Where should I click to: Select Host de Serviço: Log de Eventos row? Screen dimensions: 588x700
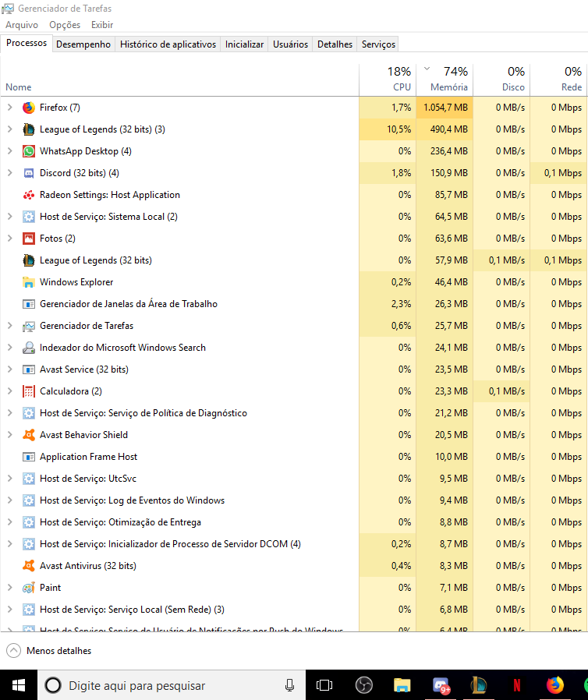tap(294, 500)
